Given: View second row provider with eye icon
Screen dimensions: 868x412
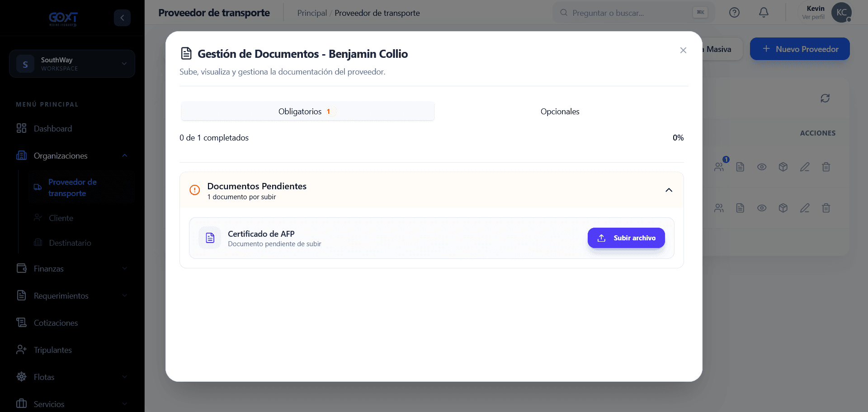Looking at the screenshot, I should (x=762, y=208).
